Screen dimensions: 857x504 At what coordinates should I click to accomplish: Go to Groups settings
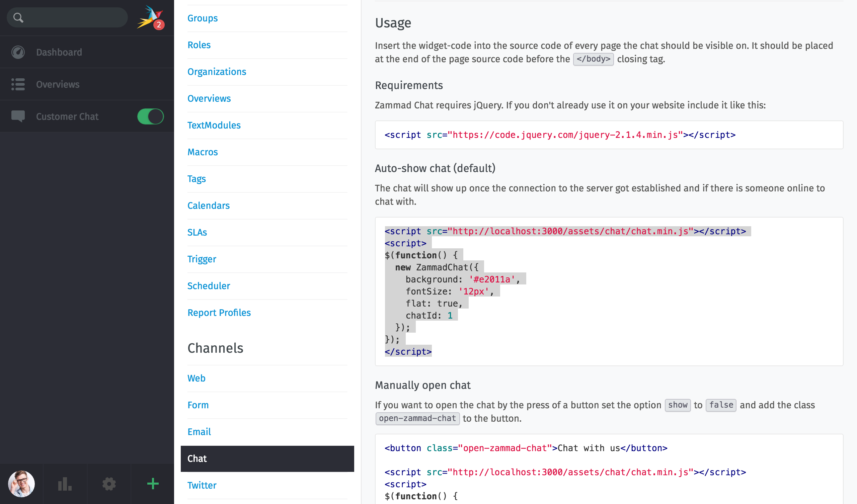coord(203,18)
